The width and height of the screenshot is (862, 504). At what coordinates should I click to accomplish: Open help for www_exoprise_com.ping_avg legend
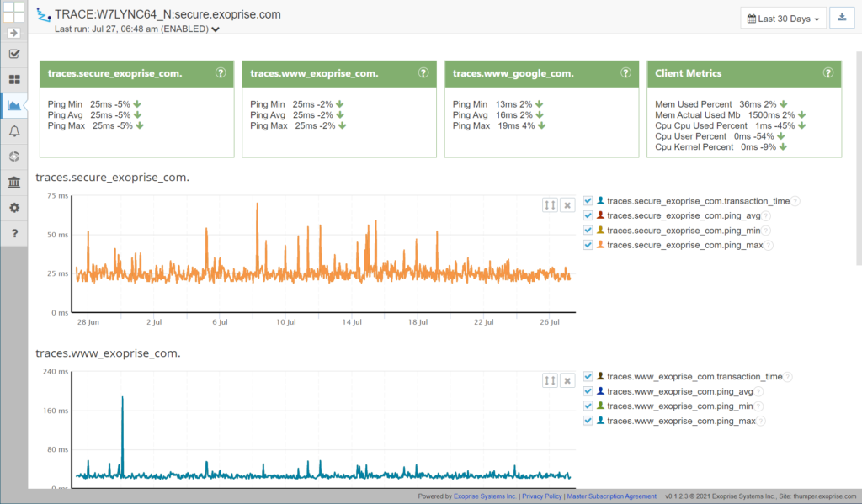[758, 392]
